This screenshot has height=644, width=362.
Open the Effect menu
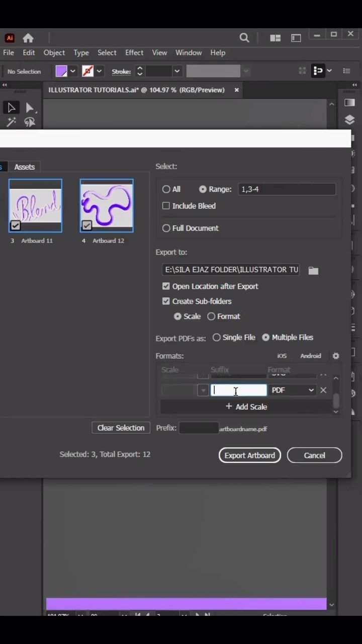coord(134,52)
